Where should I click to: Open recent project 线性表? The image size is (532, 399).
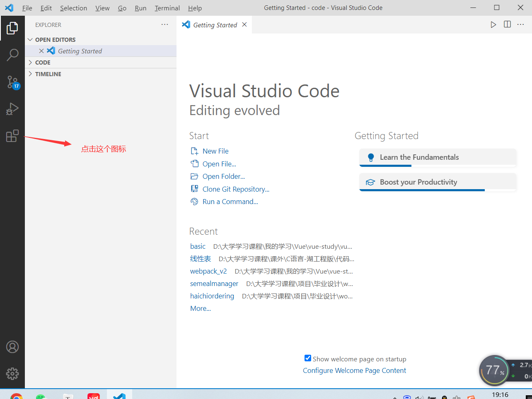(x=201, y=259)
